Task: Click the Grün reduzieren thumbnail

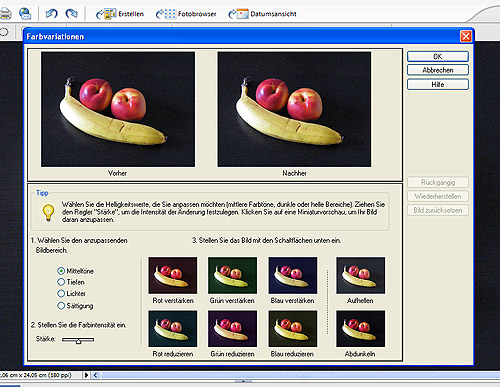Action: [x=232, y=329]
